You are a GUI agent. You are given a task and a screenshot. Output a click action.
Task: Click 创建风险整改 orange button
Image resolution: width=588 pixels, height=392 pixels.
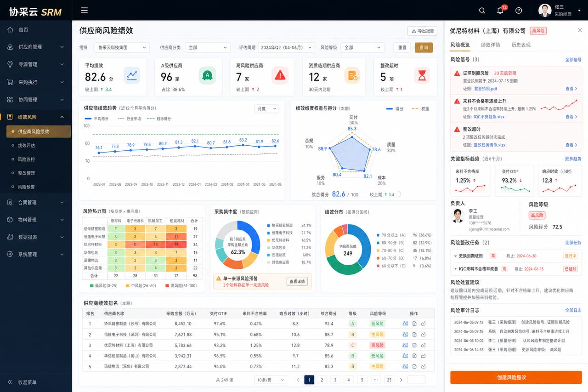click(516, 377)
